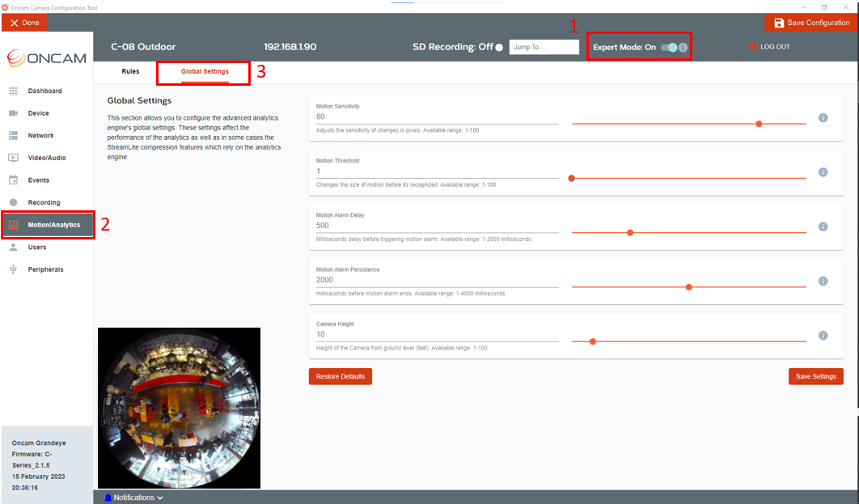
Task: Select the Peripherals USB icon
Action: pyautogui.click(x=13, y=269)
